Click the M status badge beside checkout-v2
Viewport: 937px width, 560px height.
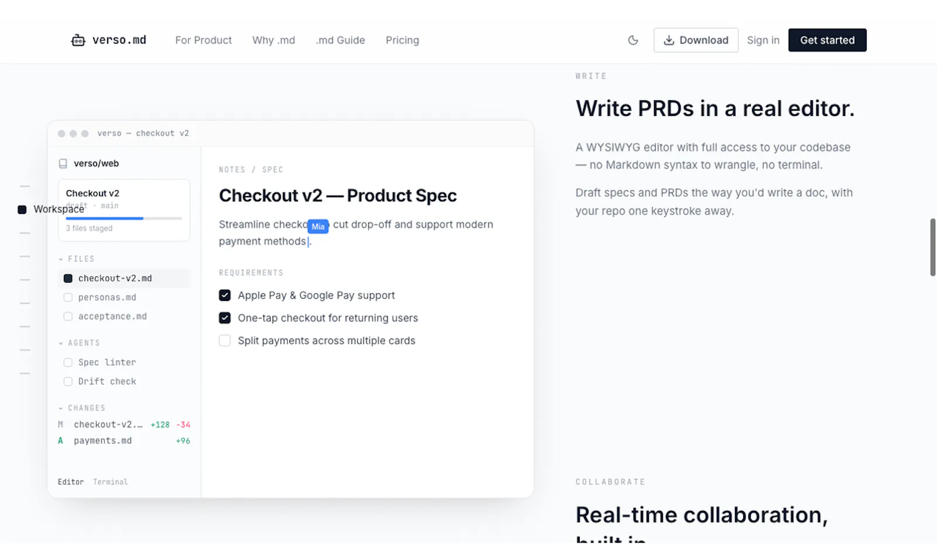(x=60, y=425)
